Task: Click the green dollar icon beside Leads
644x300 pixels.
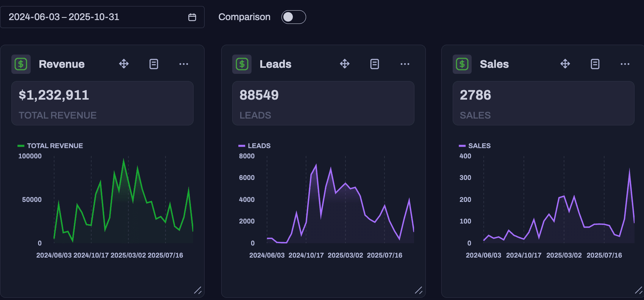Action: [242, 64]
